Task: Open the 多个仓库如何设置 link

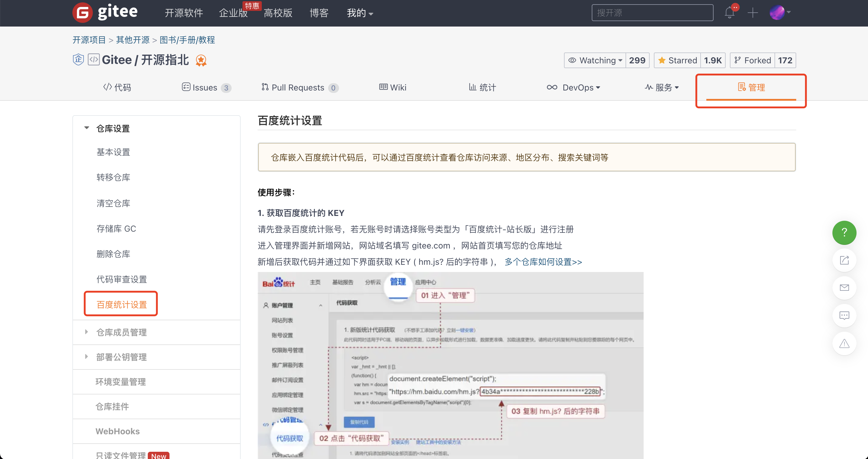Action: pos(543,262)
